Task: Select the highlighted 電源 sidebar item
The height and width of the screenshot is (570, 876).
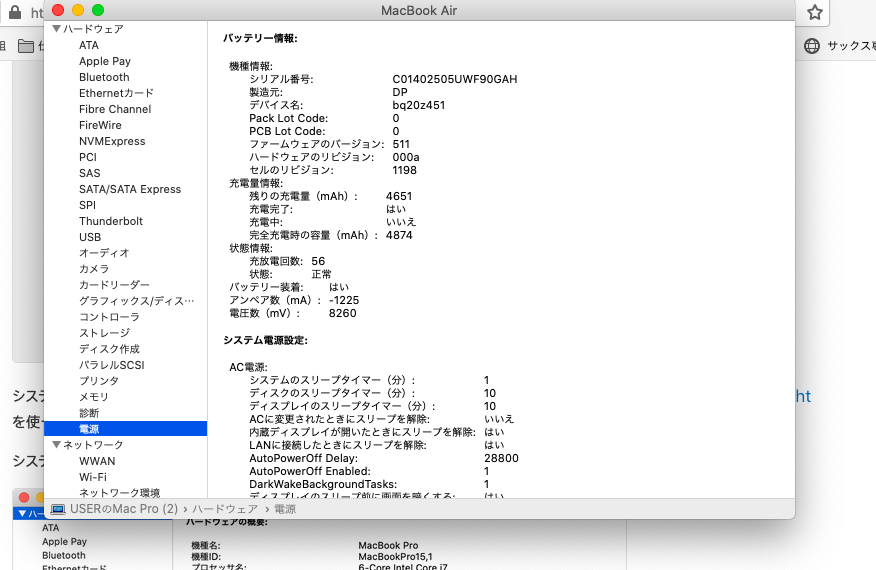Action: (x=125, y=429)
